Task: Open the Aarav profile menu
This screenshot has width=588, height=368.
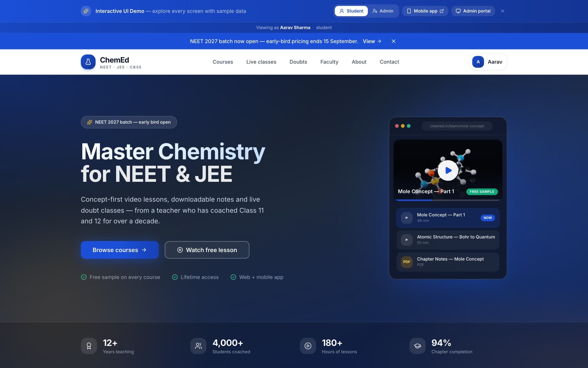Action: point(488,62)
